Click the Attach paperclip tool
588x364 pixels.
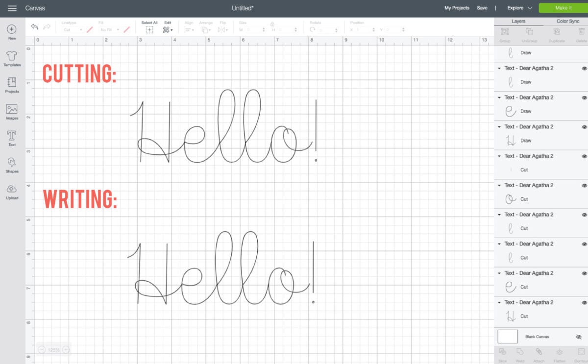539,352
